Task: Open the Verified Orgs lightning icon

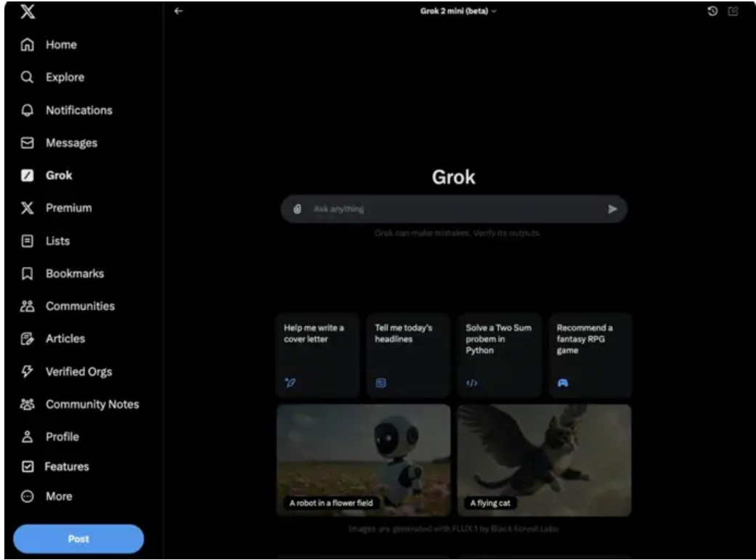Action: (28, 371)
